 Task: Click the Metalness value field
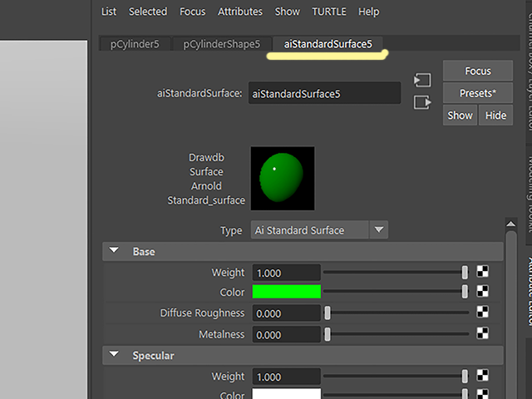(286, 334)
